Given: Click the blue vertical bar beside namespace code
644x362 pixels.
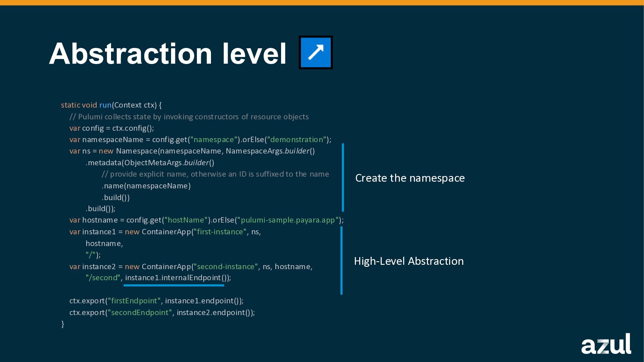Looking at the screenshot, I should pos(343,178).
